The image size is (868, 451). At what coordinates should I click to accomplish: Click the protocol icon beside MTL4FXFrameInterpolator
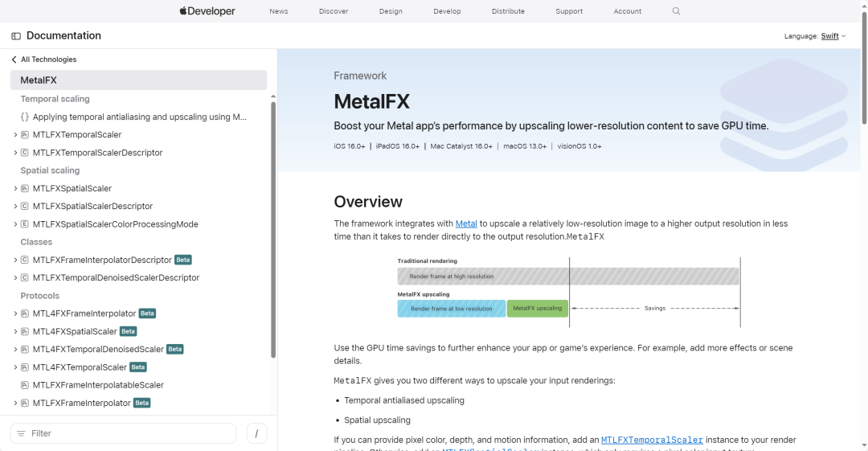pos(24,314)
